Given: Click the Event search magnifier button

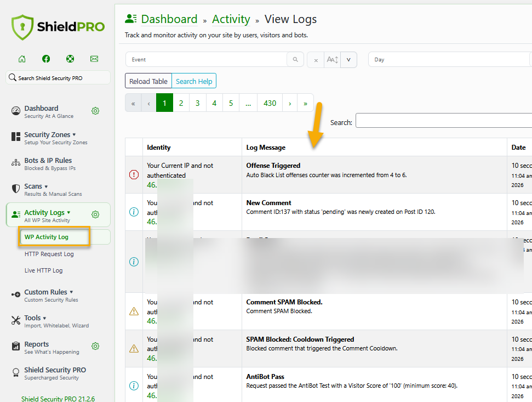Looking at the screenshot, I should tap(295, 59).
